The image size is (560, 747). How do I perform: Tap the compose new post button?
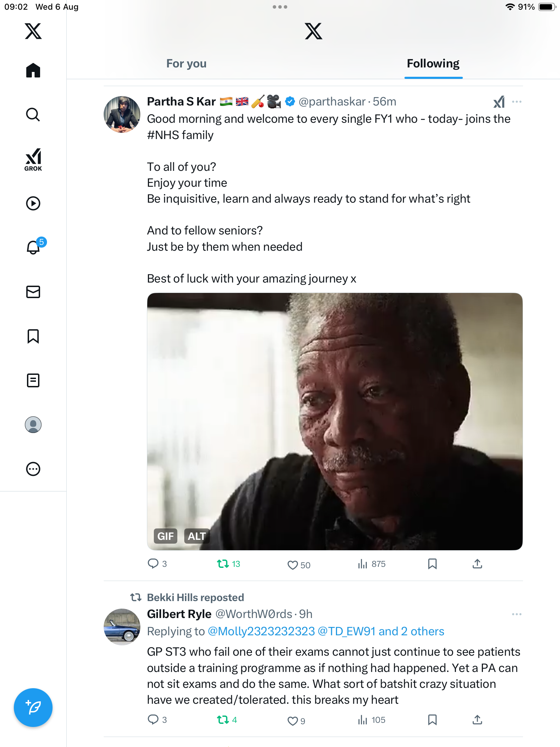33,708
